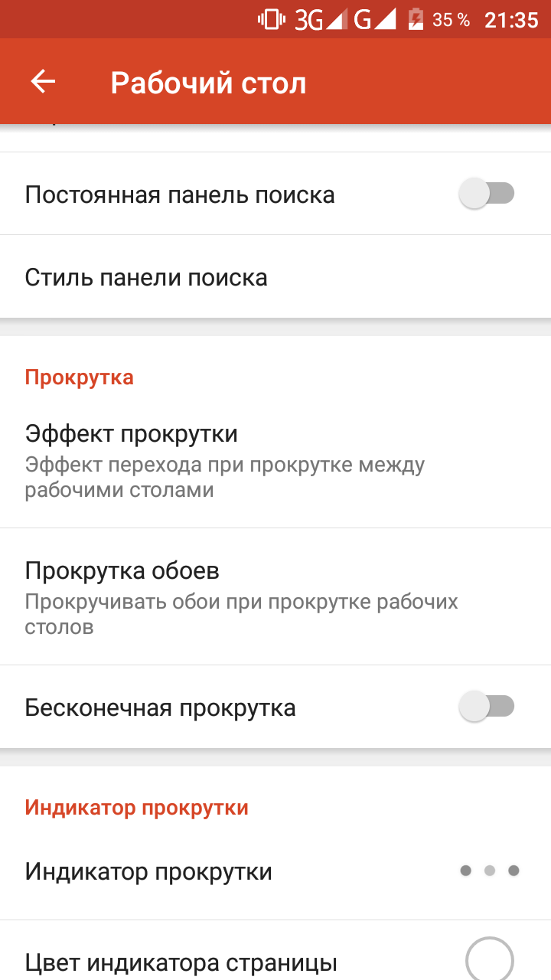The image size is (551, 980).
Task: Open Эффект прокрутки setting
Action: click(275, 459)
